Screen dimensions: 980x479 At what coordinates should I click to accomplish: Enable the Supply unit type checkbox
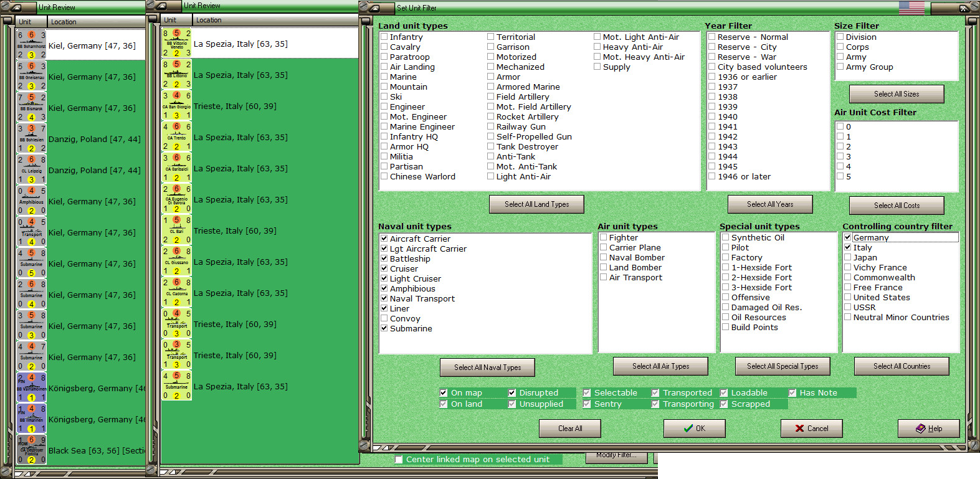point(597,67)
